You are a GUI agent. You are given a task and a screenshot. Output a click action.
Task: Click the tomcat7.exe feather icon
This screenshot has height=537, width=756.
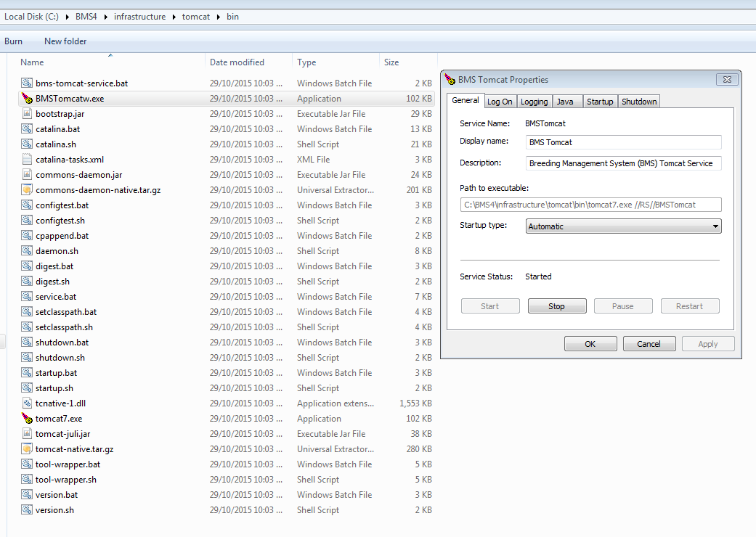(27, 419)
